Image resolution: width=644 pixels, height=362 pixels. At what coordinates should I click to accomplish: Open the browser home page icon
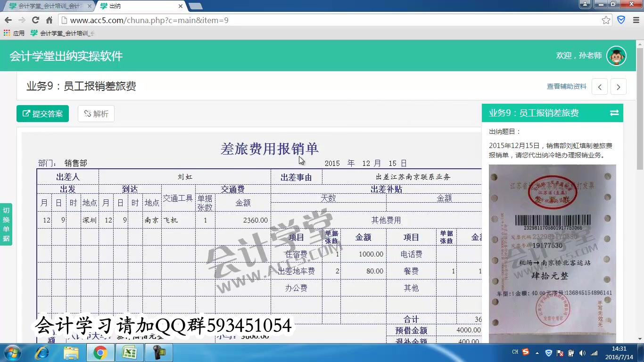coord(49,20)
